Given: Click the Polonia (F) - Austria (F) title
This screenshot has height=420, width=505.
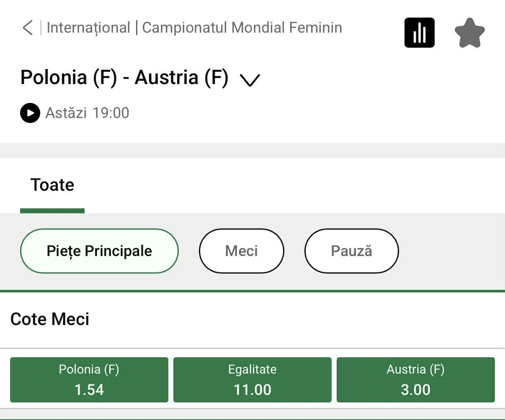Looking at the screenshot, I should [124, 78].
